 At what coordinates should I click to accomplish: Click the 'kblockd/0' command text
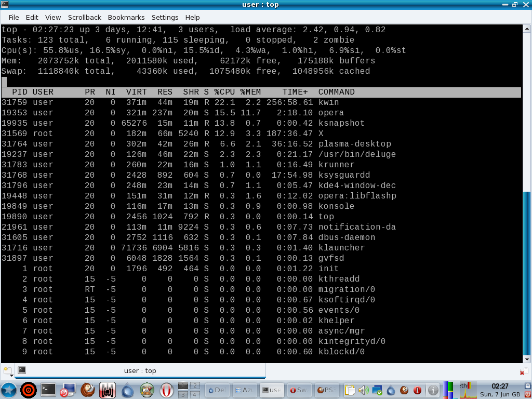pos(341,352)
